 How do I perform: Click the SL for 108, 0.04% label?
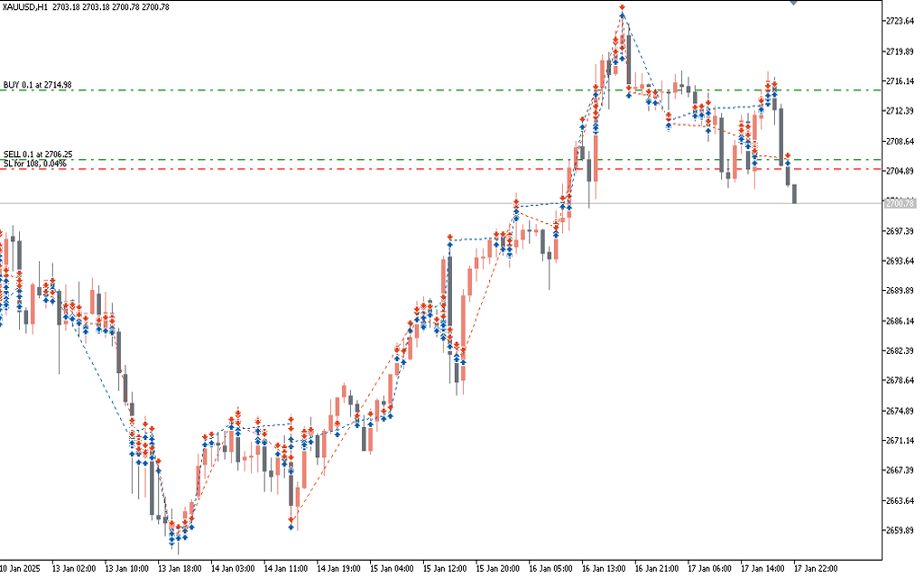tap(34, 163)
